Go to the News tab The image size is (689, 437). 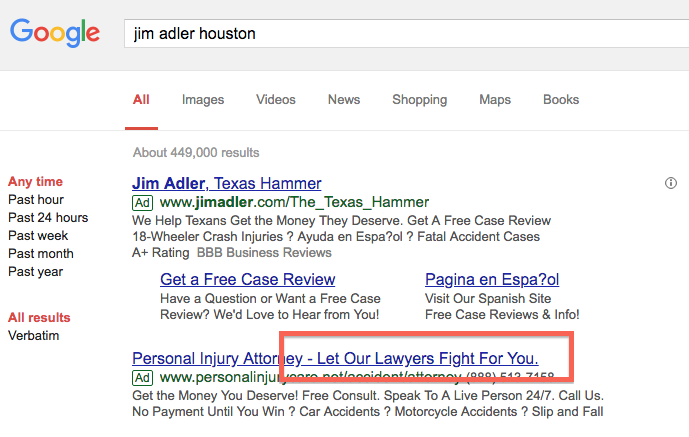(344, 100)
